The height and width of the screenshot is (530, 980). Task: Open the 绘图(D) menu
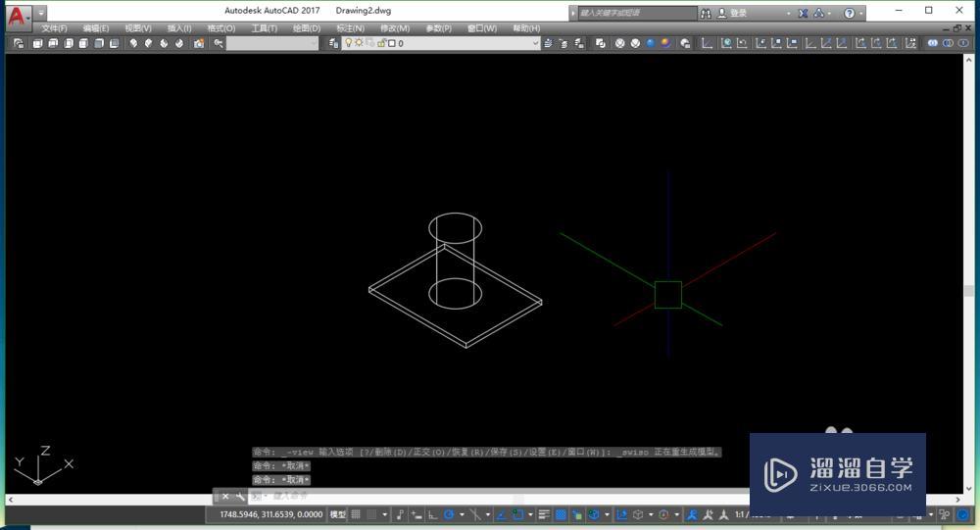point(307,28)
